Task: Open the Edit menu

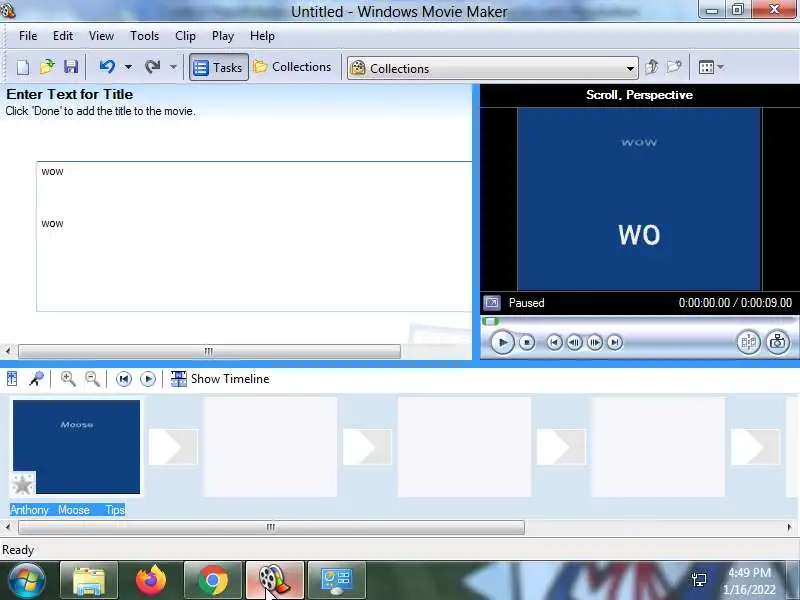Action: [63, 36]
